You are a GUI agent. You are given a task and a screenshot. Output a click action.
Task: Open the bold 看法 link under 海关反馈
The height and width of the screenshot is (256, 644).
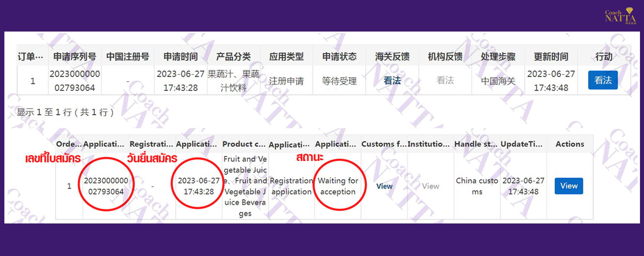392,81
